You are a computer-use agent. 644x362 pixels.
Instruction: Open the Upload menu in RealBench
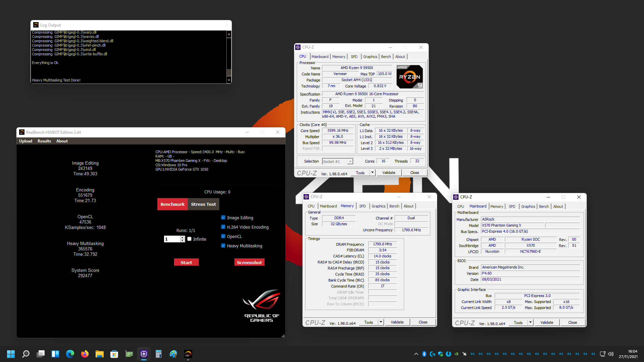pos(26,141)
